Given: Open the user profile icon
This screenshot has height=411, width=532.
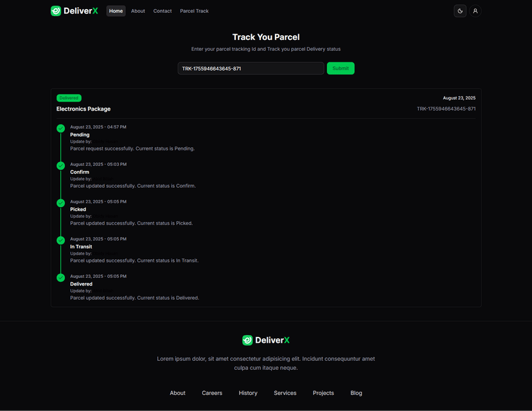Looking at the screenshot, I should click(x=475, y=11).
